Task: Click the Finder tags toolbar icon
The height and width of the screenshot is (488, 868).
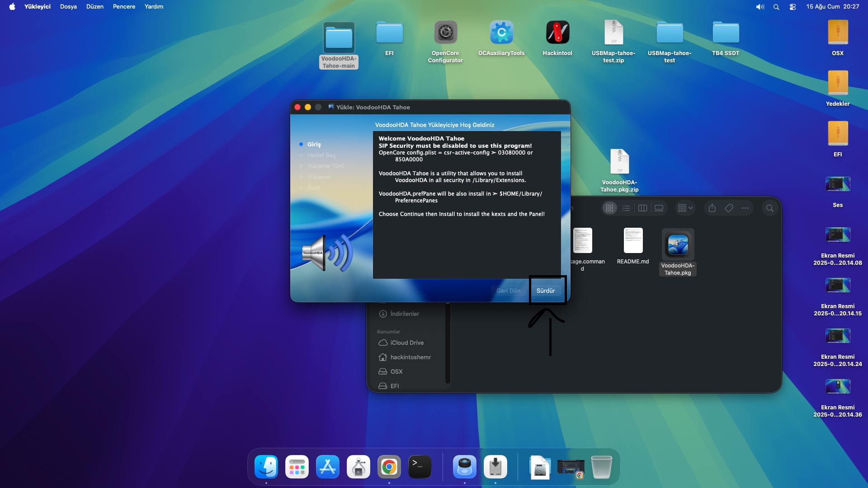Action: (x=729, y=208)
